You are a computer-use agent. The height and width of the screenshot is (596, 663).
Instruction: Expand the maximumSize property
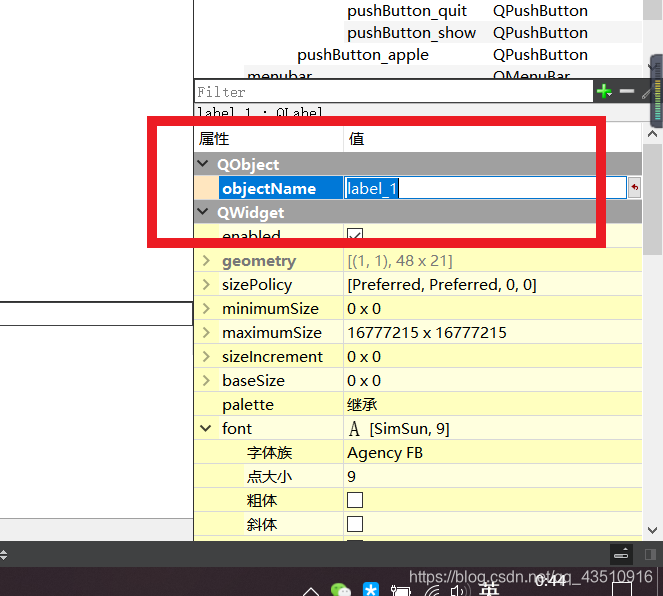206,333
